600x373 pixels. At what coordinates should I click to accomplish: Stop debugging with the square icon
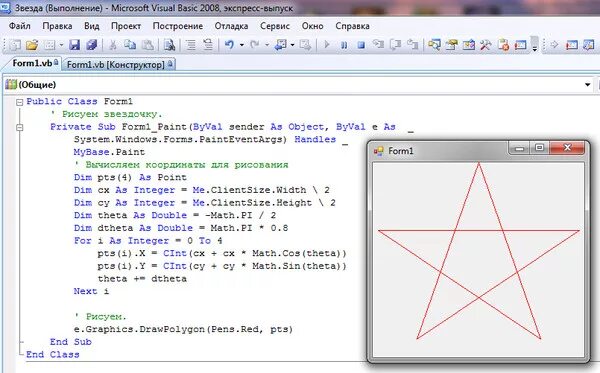point(361,45)
